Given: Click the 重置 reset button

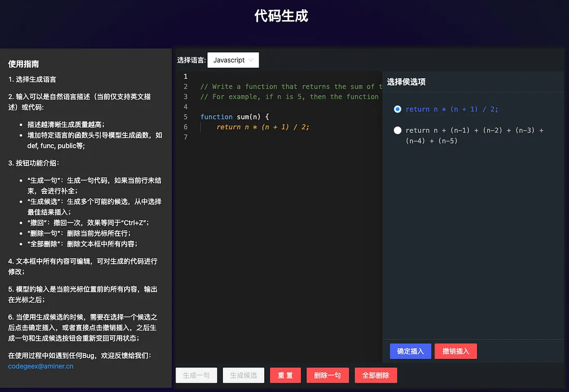Looking at the screenshot, I should (x=285, y=375).
